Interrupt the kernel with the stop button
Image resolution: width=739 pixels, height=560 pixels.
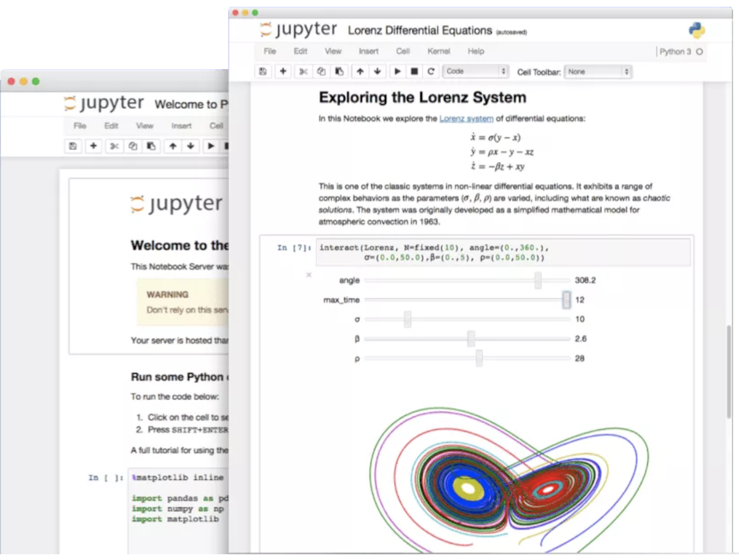click(x=414, y=71)
